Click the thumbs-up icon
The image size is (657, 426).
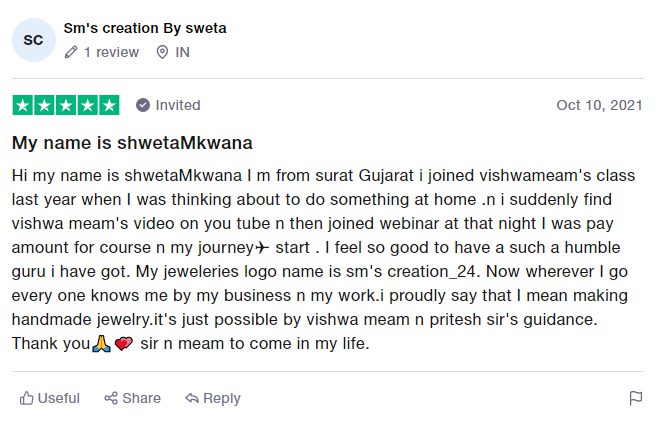coord(27,398)
